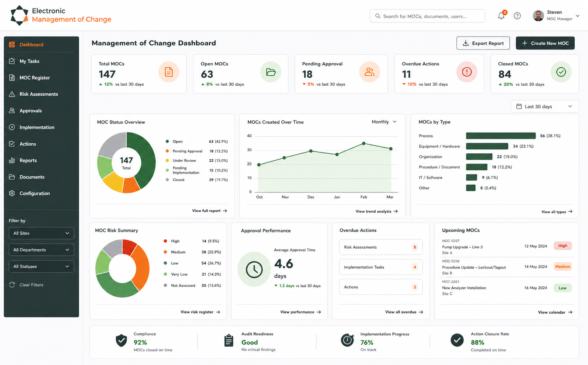Click the Export Report button
Image resolution: width=588 pixels, height=365 pixels.
(483, 43)
